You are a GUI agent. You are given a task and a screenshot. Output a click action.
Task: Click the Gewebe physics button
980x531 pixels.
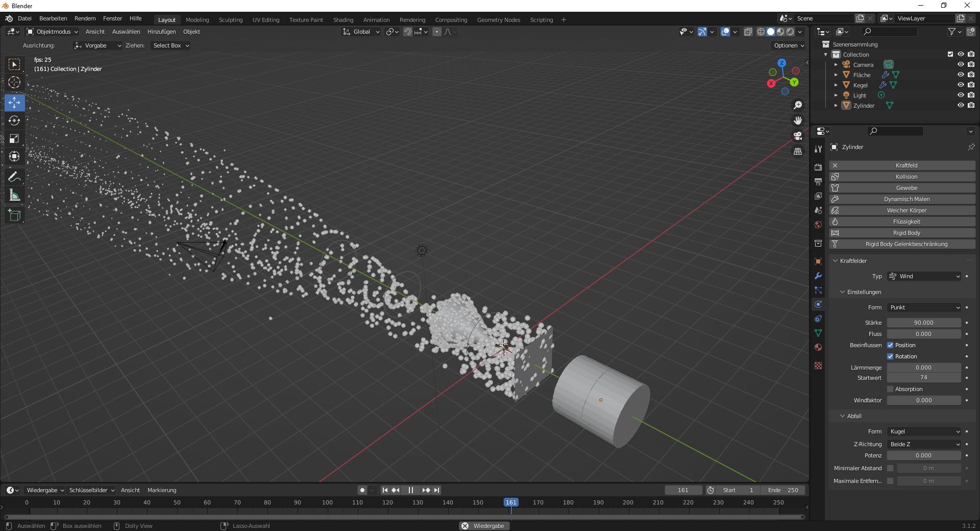[902, 188]
